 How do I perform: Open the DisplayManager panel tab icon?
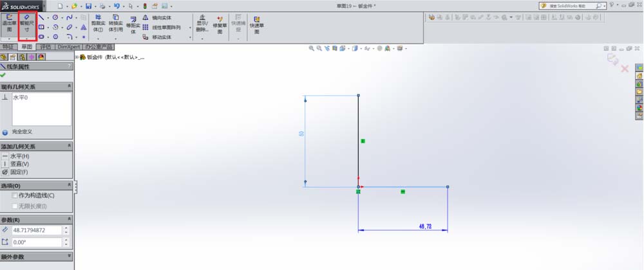point(41,57)
